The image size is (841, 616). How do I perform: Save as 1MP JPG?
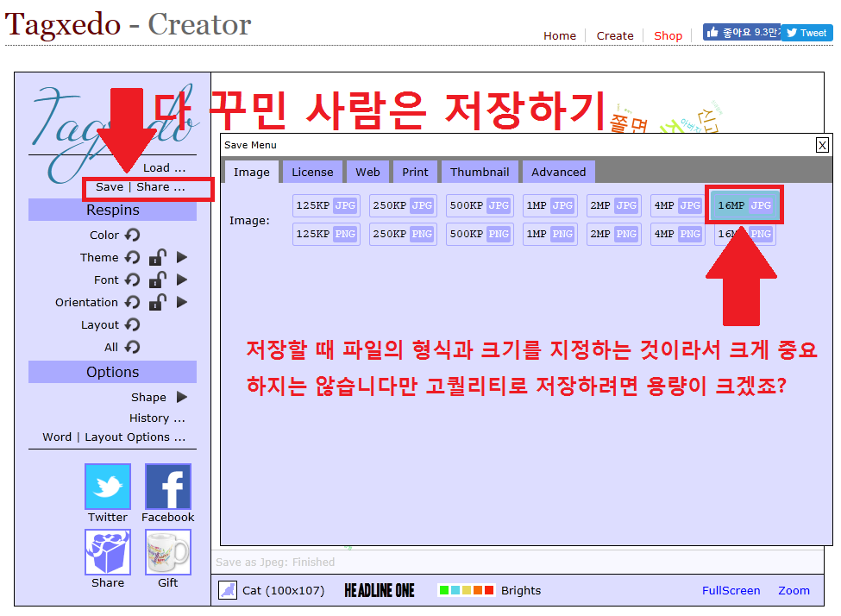pyautogui.click(x=549, y=205)
